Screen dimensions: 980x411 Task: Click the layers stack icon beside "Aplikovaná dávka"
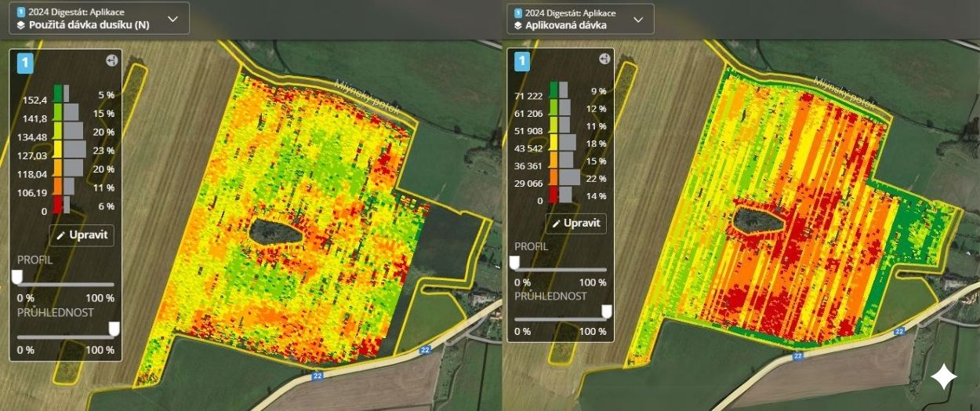[518, 25]
